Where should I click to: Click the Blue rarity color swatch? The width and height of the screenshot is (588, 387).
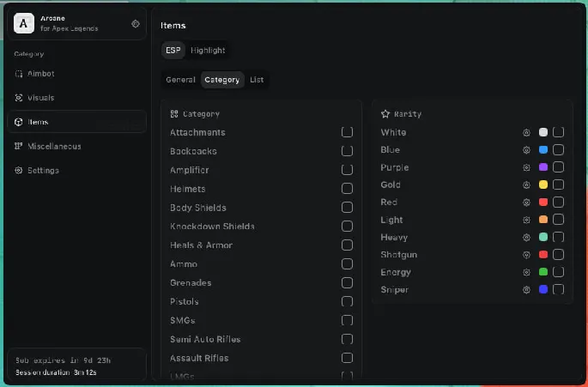[543, 150]
